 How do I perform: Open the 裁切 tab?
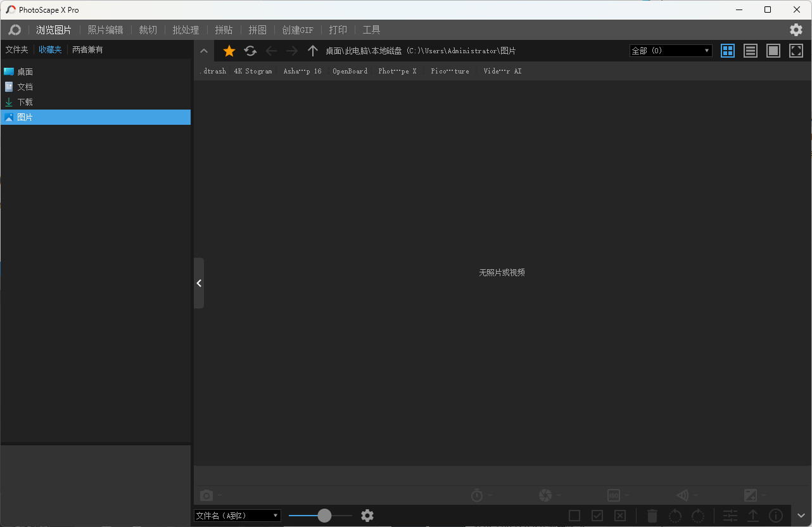148,30
